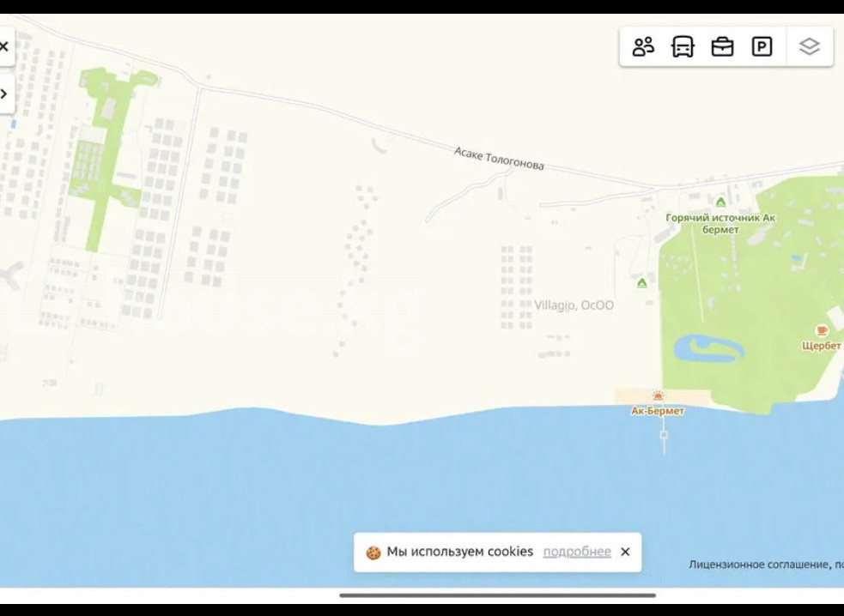Open the map layers stack menu
Screen dimensions: 844x616
pos(810,46)
